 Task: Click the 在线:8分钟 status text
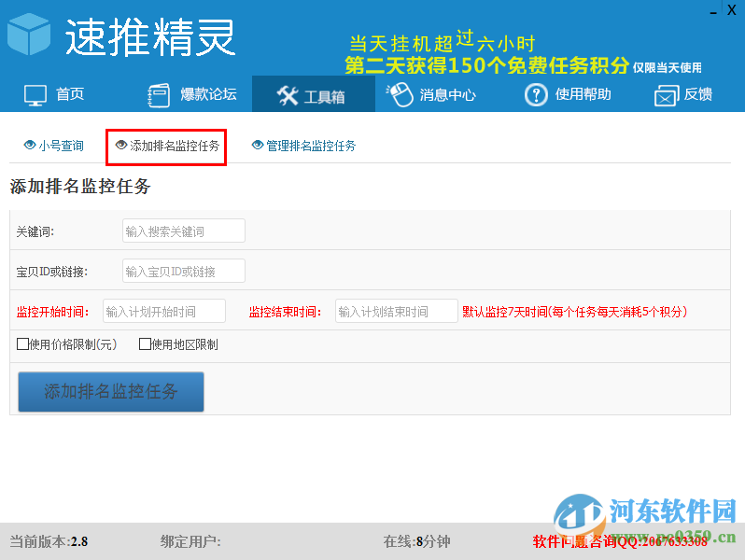pos(416,541)
